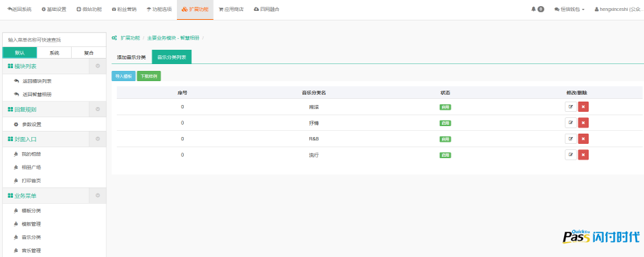Select the 复合 sidebar tab
Screen dimensions: 644x257
[x=89, y=53]
